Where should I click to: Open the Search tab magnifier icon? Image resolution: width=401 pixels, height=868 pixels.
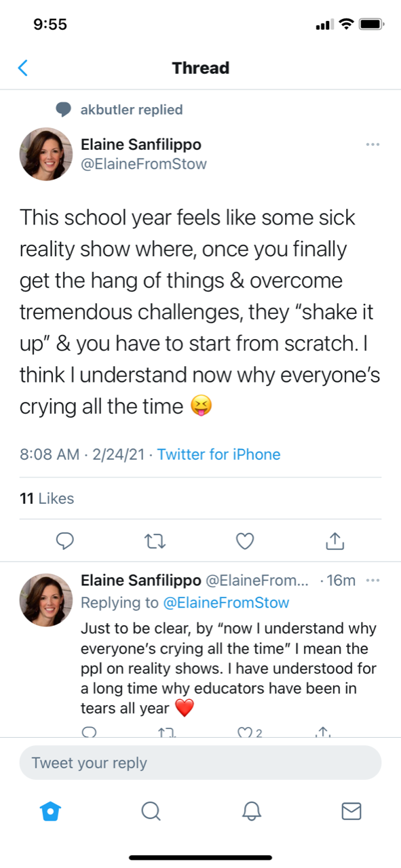151,811
